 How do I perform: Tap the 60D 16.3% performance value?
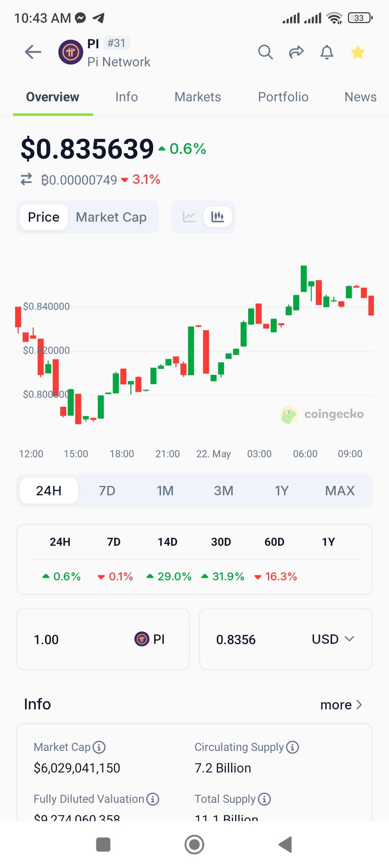[x=276, y=576]
